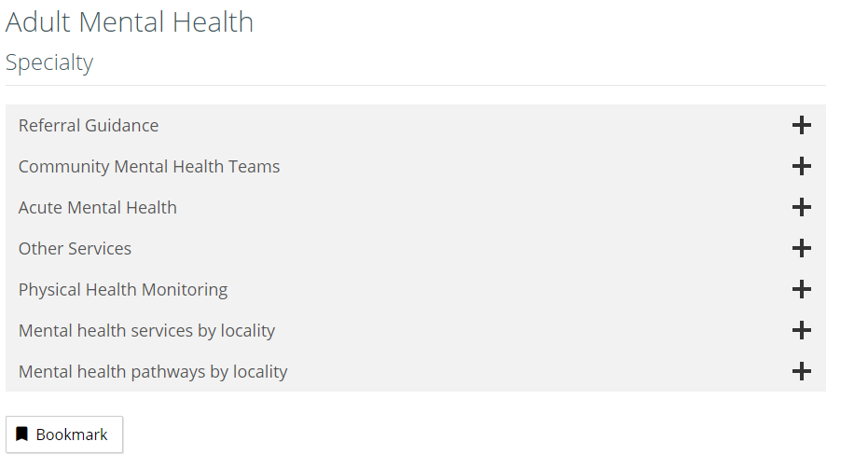This screenshot has width=868, height=469.
Task: Open Mental health services by locality
Action: point(415,330)
